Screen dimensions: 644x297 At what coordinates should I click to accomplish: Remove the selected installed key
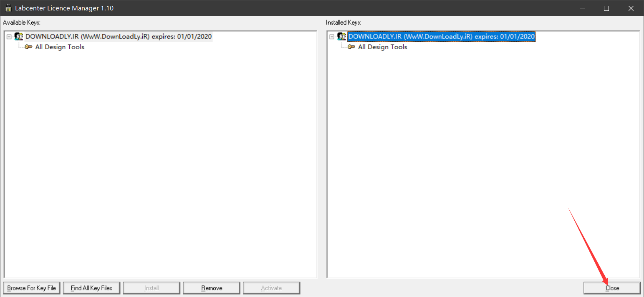(x=212, y=288)
